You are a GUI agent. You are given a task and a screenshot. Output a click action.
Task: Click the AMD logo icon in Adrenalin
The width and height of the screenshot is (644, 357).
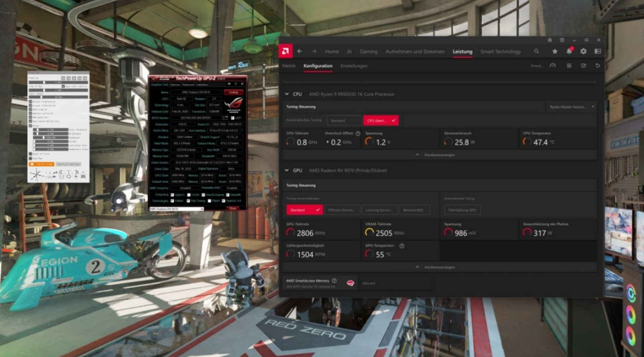pyautogui.click(x=286, y=51)
